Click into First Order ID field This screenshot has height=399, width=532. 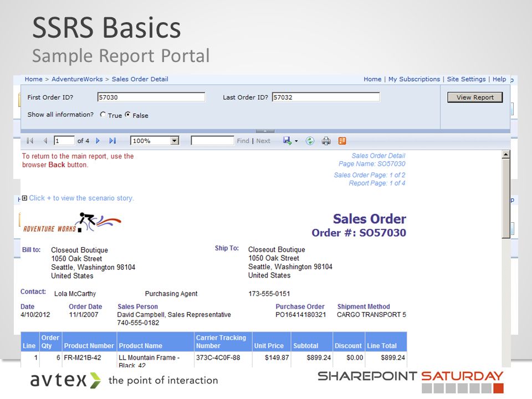pos(151,97)
